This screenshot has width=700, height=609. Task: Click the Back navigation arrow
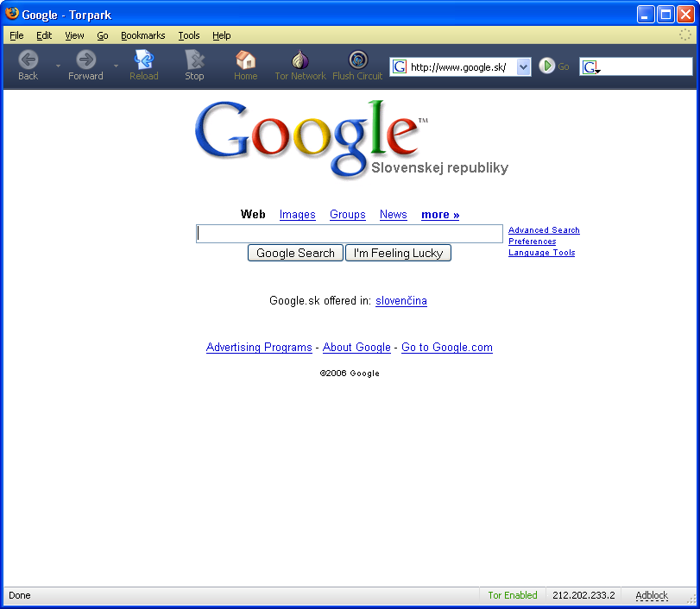28,60
